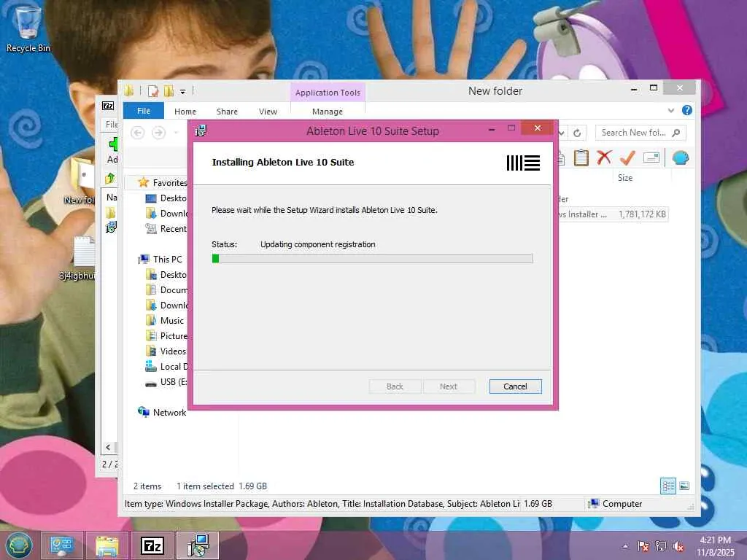747x560 pixels.
Task: Click muted volume icon in system tray
Action: click(678, 546)
